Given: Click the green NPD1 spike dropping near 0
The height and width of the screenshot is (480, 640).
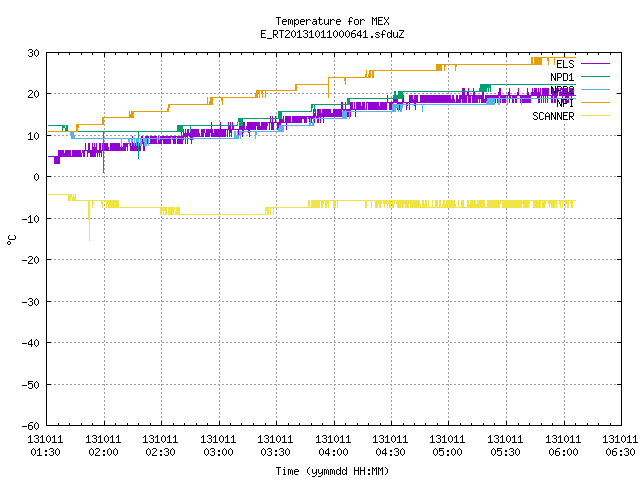Looking at the screenshot, I should click(104, 153).
